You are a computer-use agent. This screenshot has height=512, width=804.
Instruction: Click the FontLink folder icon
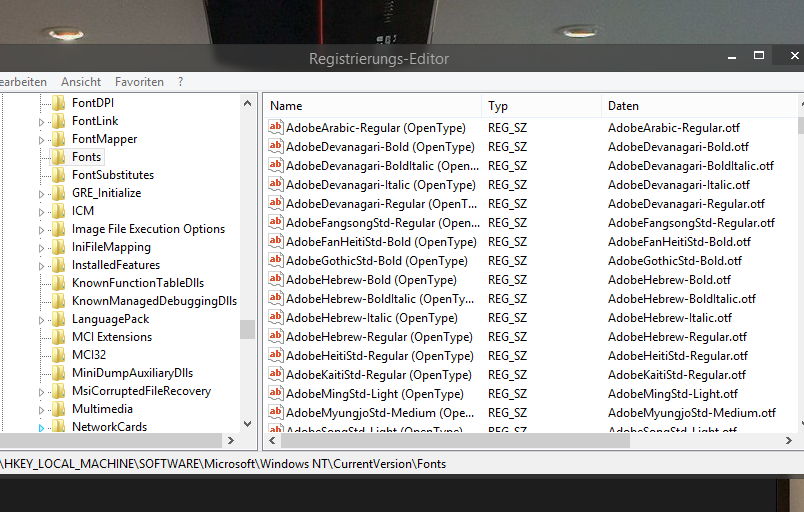click(59, 121)
